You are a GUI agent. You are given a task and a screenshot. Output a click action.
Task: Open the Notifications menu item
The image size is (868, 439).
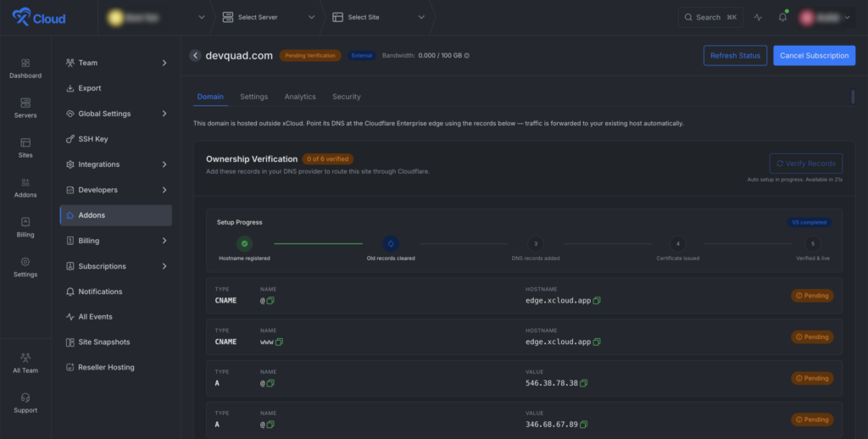(115, 292)
